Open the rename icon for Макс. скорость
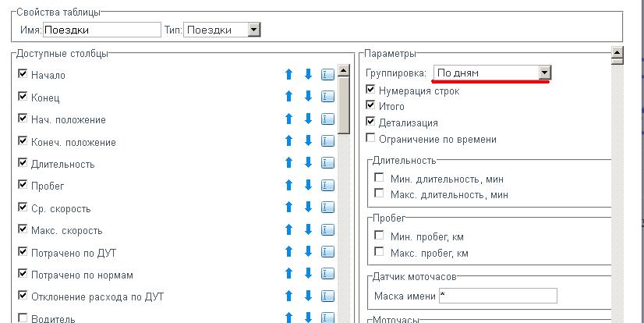The image size is (644, 323). (327, 229)
